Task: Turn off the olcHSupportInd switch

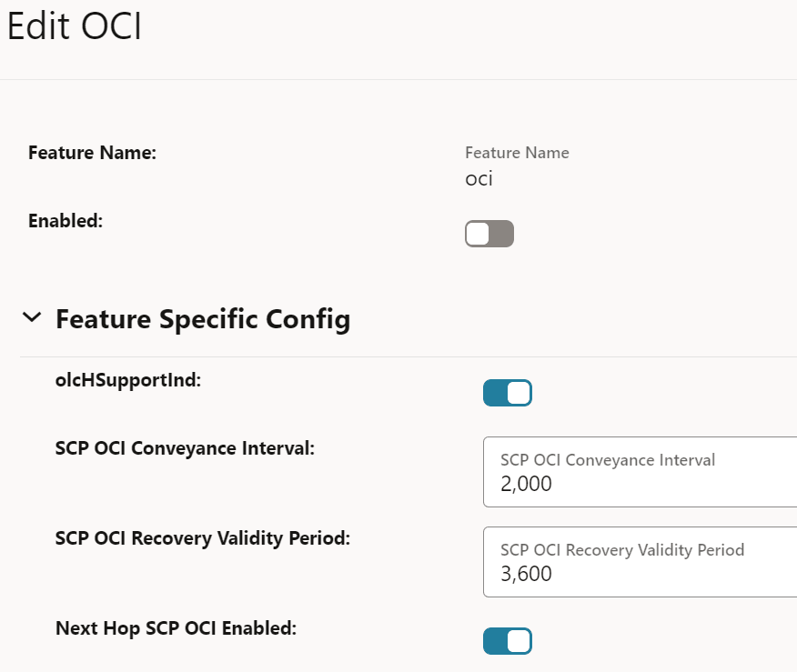Action: pyautogui.click(x=508, y=393)
